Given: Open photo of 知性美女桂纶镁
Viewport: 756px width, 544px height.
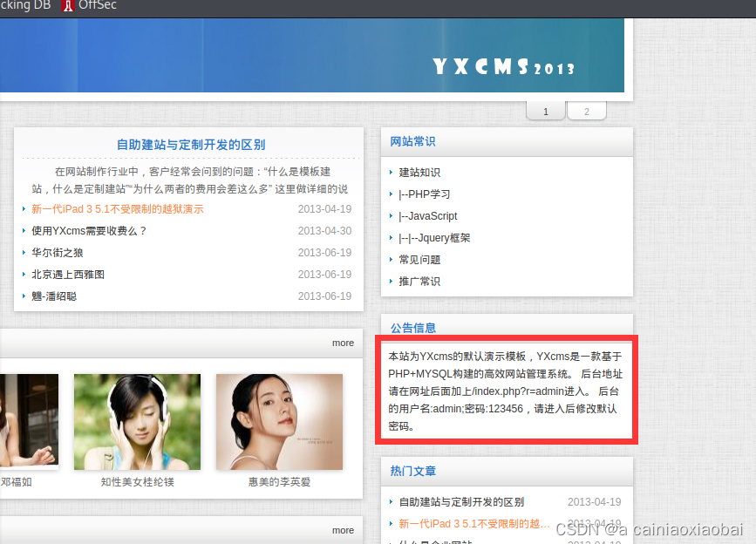Looking at the screenshot, I should [x=137, y=422].
